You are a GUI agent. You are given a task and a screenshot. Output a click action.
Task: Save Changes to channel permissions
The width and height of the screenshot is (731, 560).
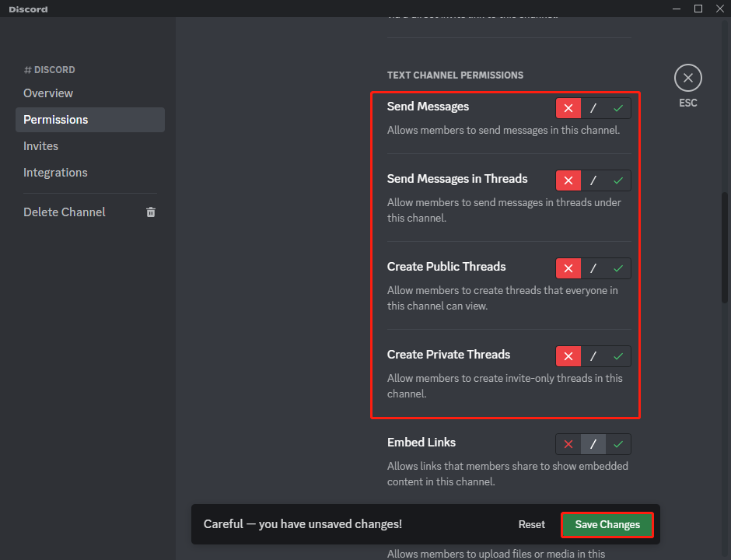click(607, 524)
